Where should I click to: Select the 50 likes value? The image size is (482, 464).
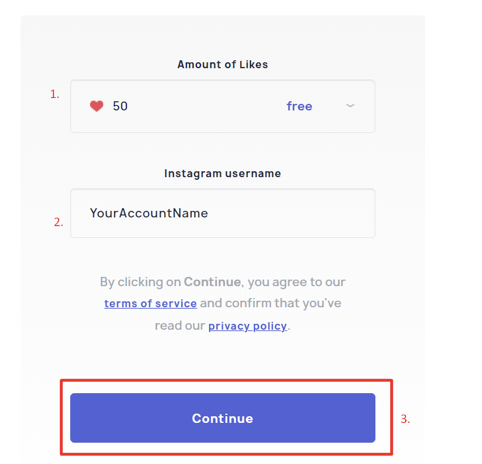pyautogui.click(x=120, y=106)
